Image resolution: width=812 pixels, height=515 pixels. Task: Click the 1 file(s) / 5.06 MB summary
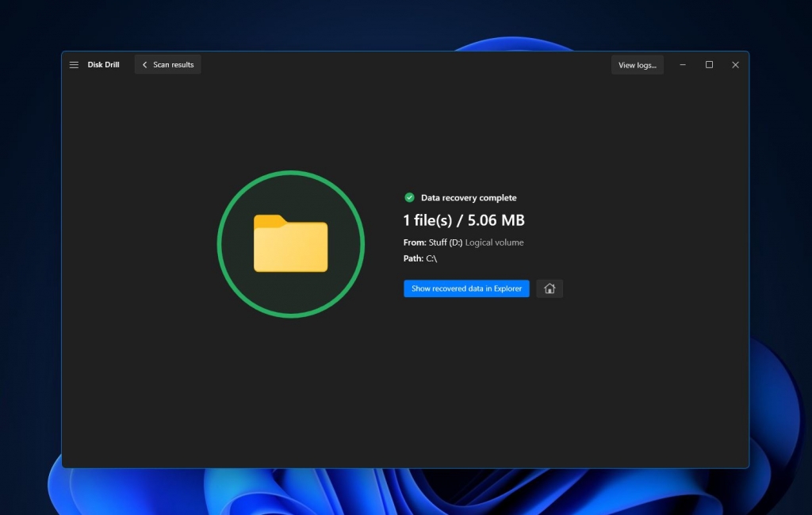point(464,219)
